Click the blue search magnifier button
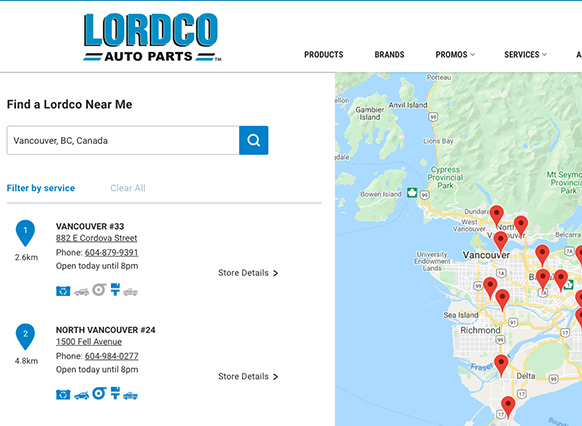582x426 pixels. pyautogui.click(x=254, y=140)
